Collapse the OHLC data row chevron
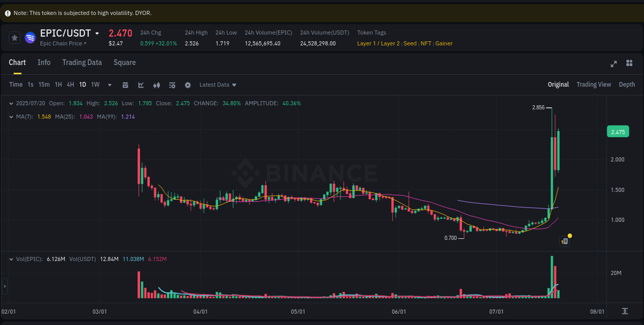The width and height of the screenshot is (644, 325). [11, 103]
